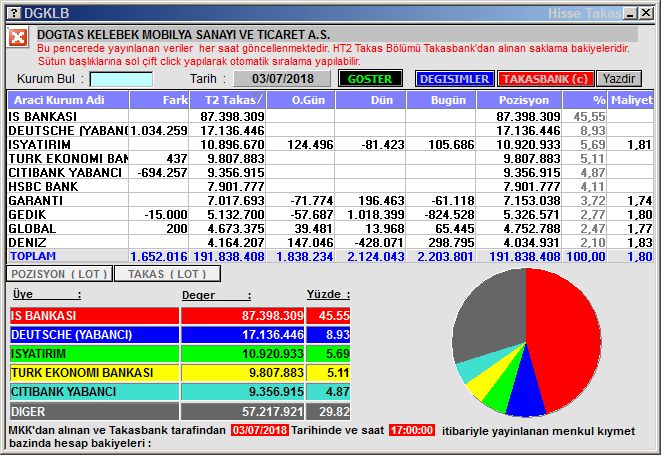Image resolution: width=661 pixels, height=455 pixels.
Task: Open the question mark help icon in title bar
Action: (x=14, y=13)
